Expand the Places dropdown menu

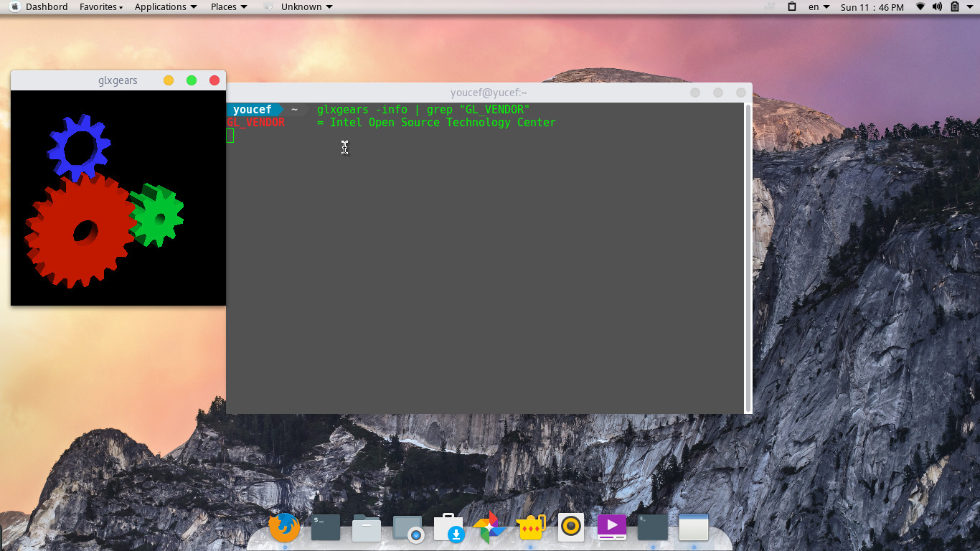[x=229, y=6]
